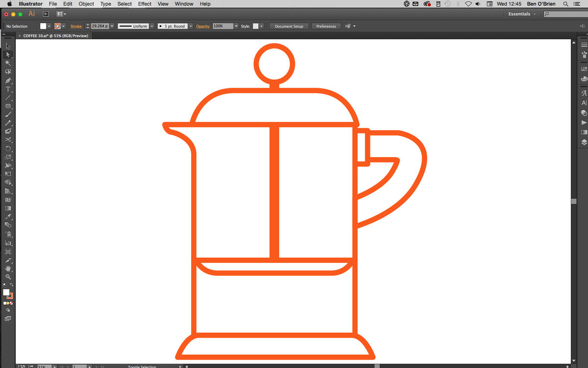Activate the fill swatch in the toolbar

tap(5, 292)
